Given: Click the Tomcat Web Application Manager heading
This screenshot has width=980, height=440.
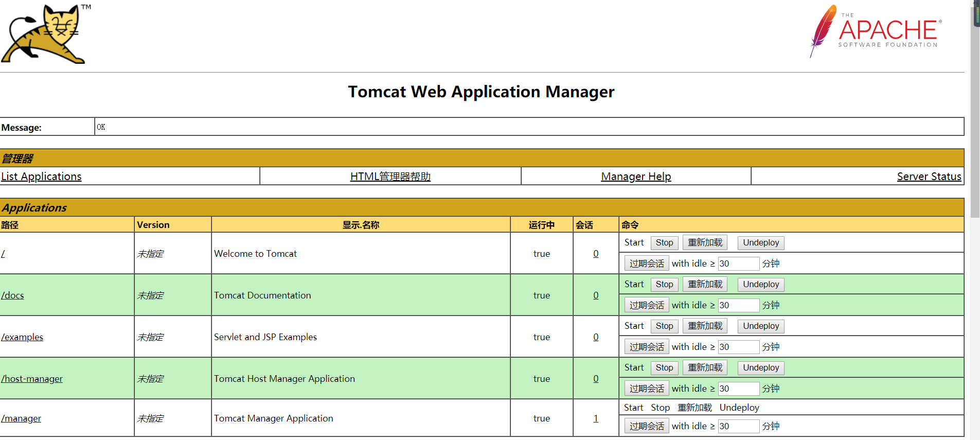Looking at the screenshot, I should pyautogui.click(x=481, y=92).
